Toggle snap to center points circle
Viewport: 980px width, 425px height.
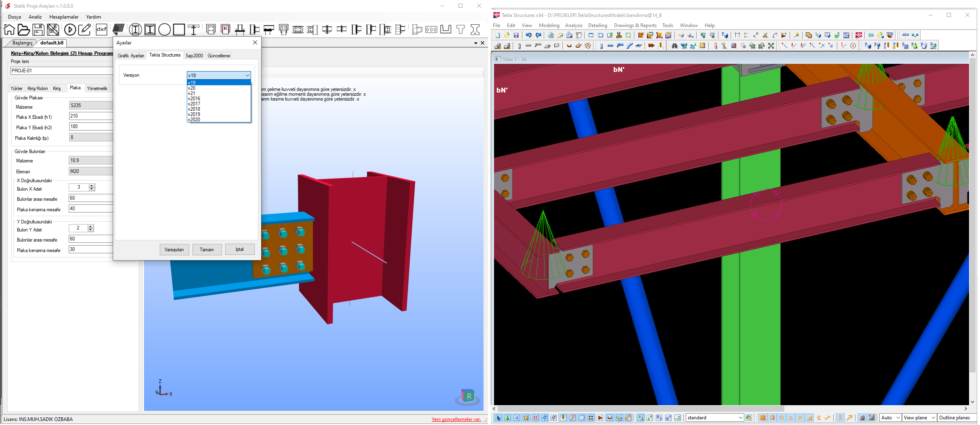point(781,418)
